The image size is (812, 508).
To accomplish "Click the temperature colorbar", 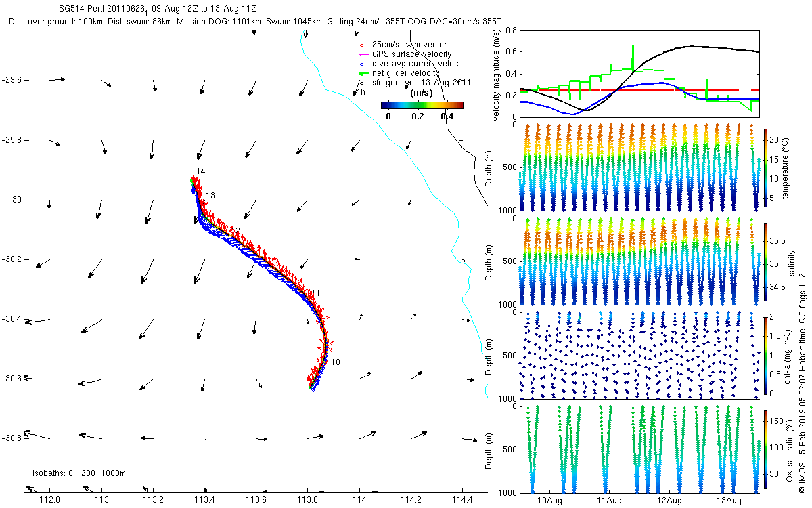I will [x=765, y=167].
